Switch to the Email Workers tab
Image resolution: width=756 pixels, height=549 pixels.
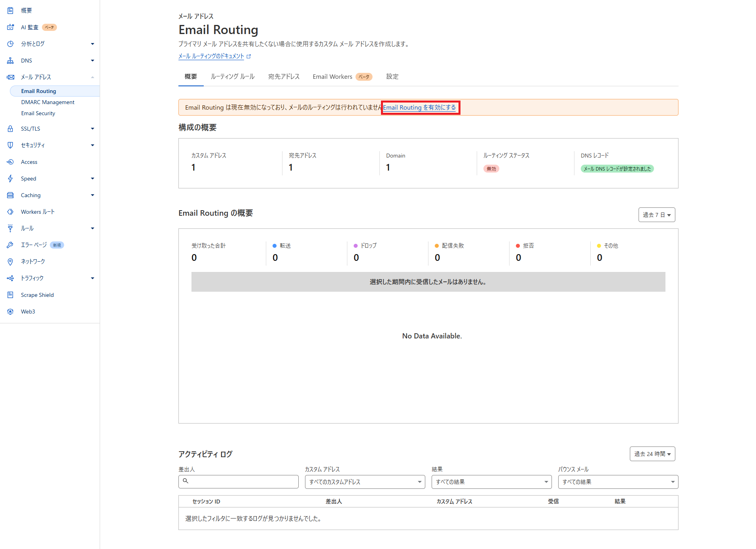pos(342,77)
